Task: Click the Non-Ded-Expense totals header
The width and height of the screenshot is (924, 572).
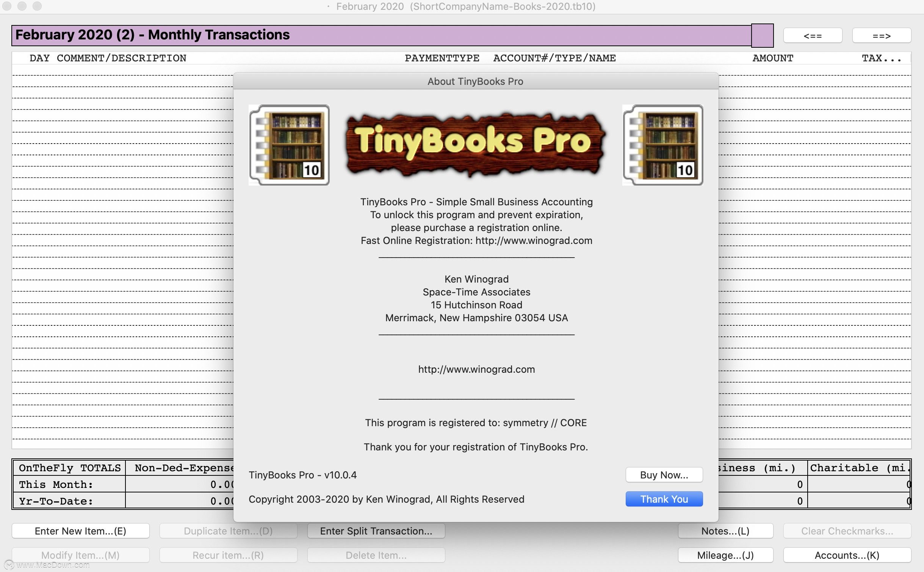Action: coord(184,468)
